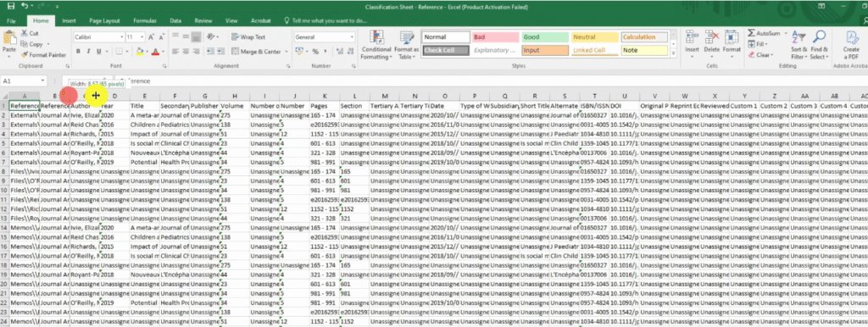Image resolution: width=868 pixels, height=327 pixels.
Task: Align text to the left
Action: coord(175,52)
